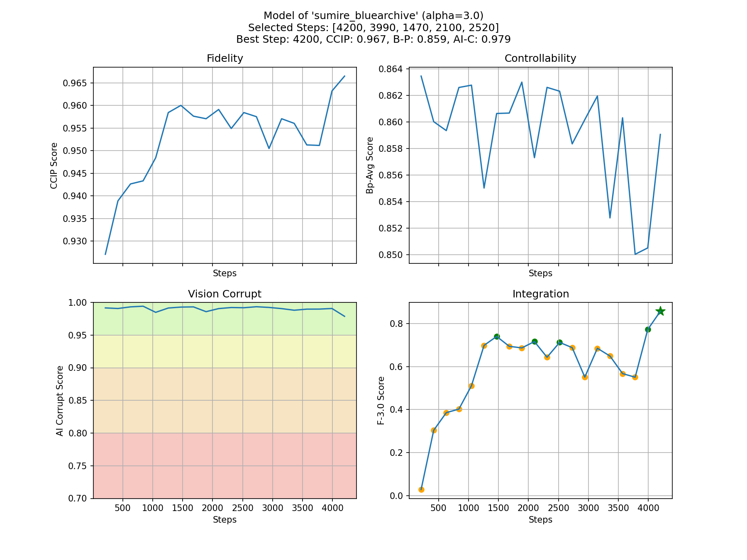Click the 'Vision Corrupt' subplot title
The image size is (747, 560).
(225, 294)
